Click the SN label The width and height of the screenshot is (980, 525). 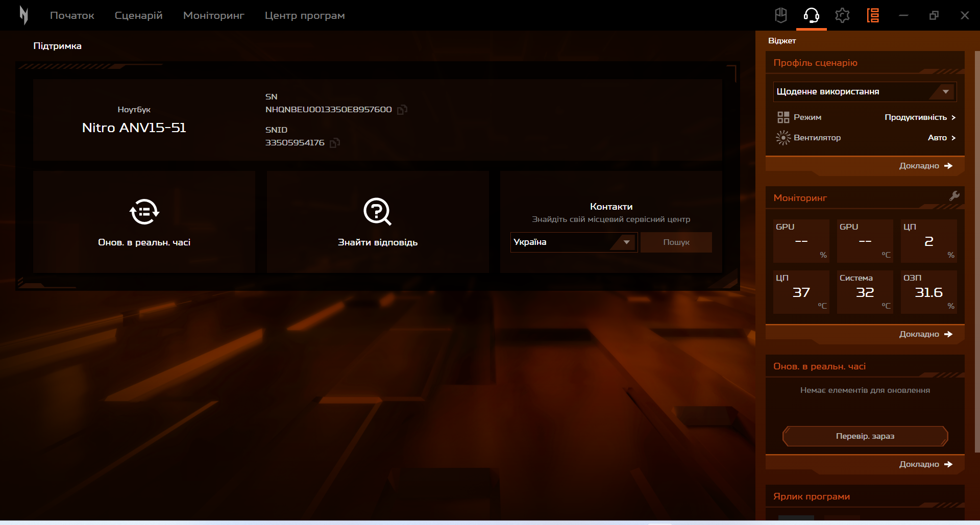271,97
